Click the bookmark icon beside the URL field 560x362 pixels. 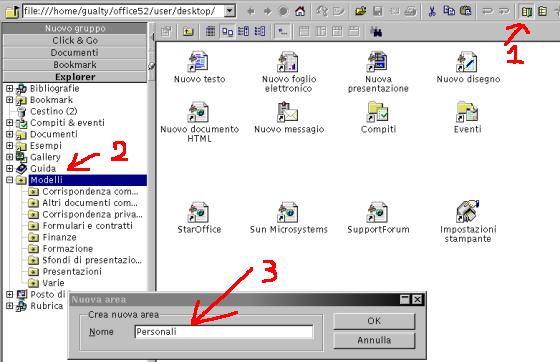coord(12,11)
